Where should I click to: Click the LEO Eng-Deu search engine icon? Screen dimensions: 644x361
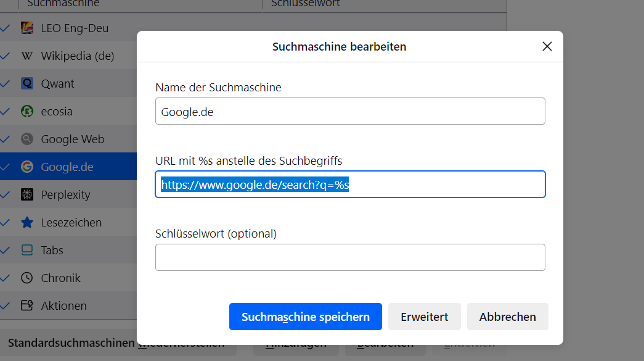(x=27, y=28)
